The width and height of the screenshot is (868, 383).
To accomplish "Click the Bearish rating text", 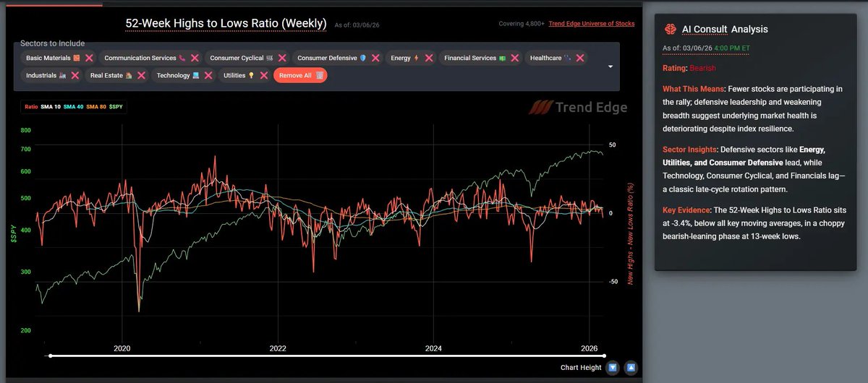I will (704, 68).
